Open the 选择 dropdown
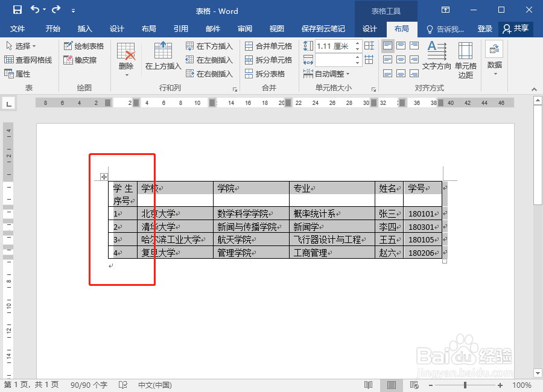The image size is (543, 392). point(21,46)
